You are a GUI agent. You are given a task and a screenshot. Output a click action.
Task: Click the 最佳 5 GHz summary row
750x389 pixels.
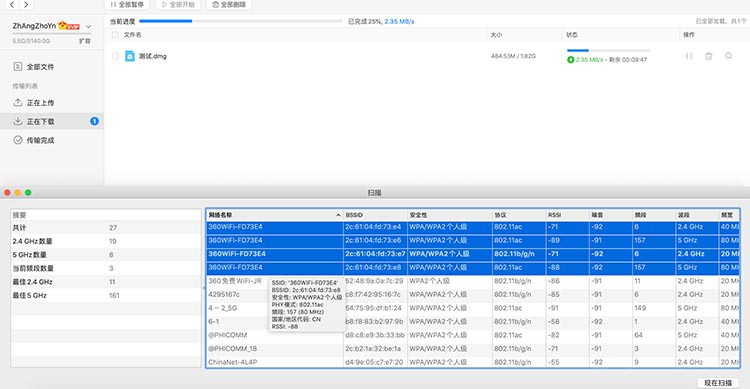(106, 295)
